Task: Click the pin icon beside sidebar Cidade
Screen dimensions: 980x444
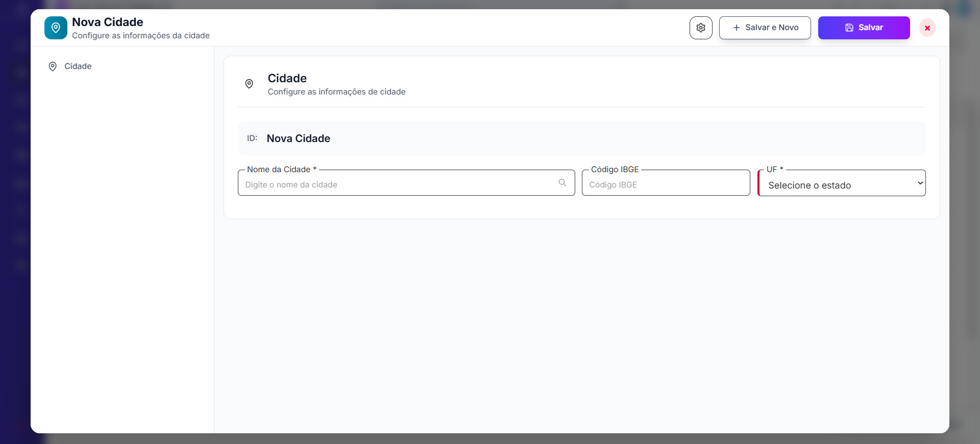Action: [53, 66]
